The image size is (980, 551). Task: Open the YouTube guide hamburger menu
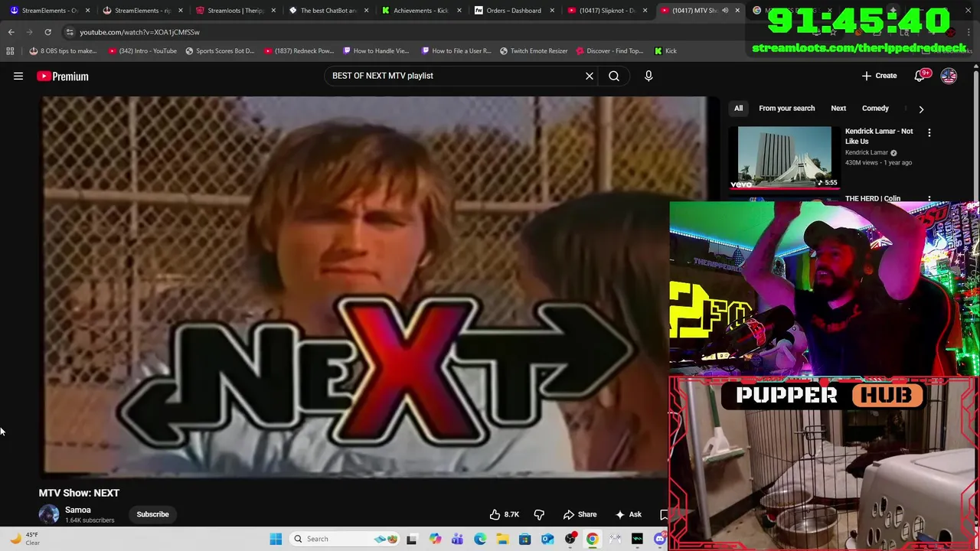18,76
